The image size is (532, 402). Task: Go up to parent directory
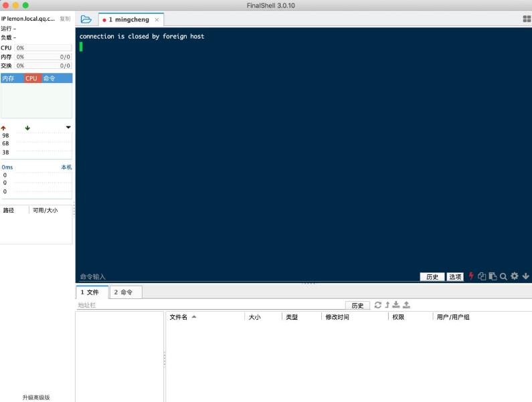(387, 305)
